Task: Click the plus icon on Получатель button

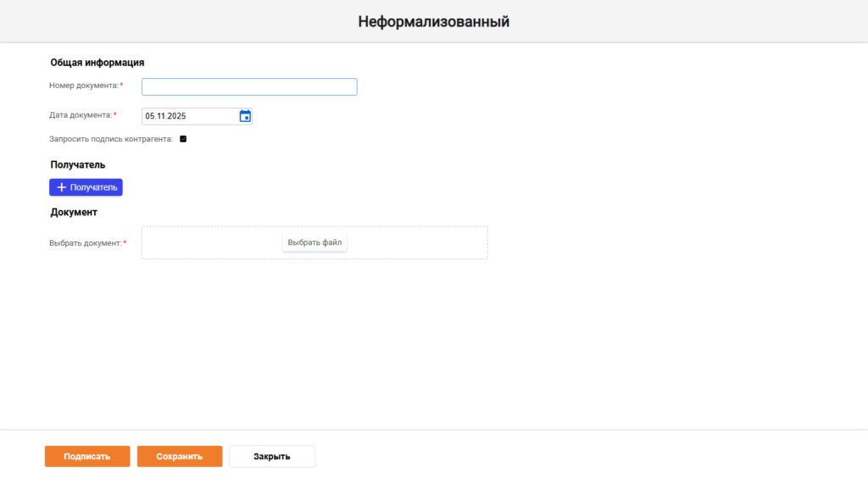Action: click(x=61, y=187)
